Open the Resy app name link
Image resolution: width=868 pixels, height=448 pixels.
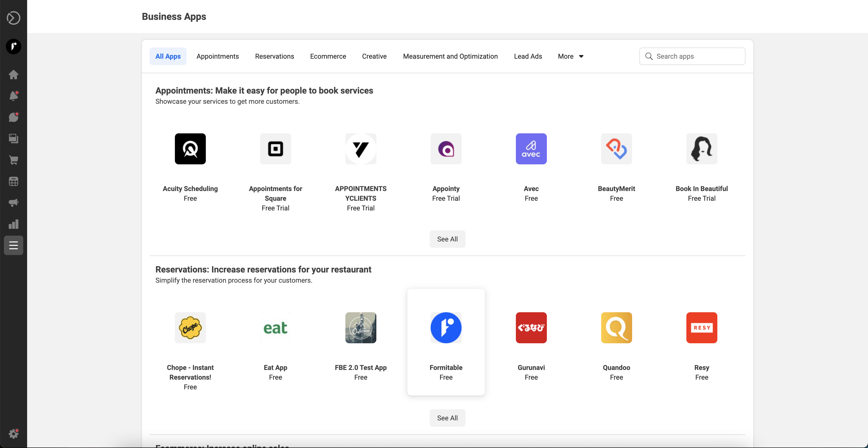702,367
